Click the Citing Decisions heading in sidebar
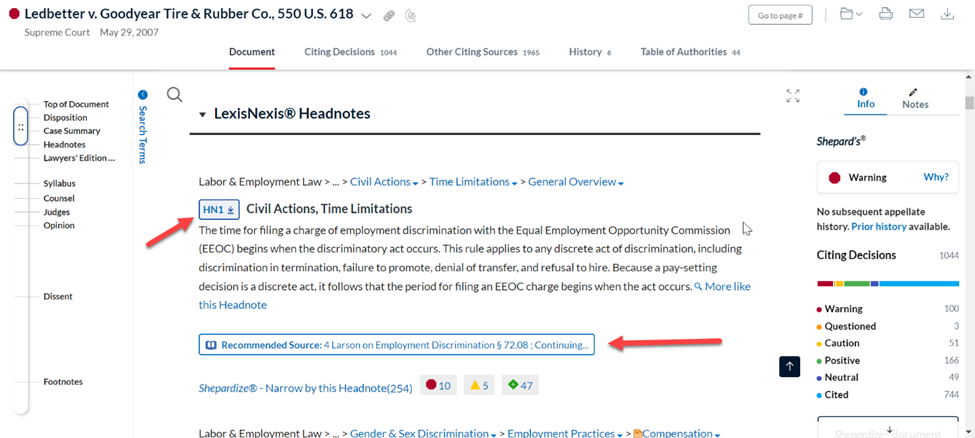 coord(856,256)
